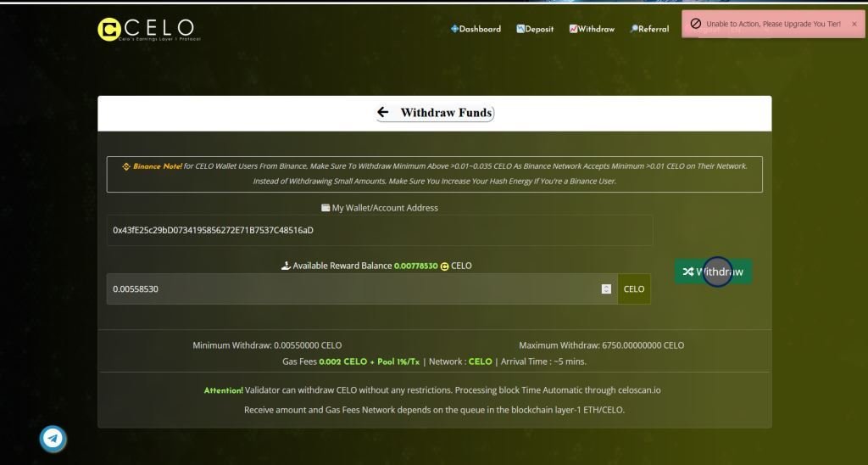Screen dimensions: 868x465
Task: Click the Attention! validator notice line
Action: tap(432, 390)
